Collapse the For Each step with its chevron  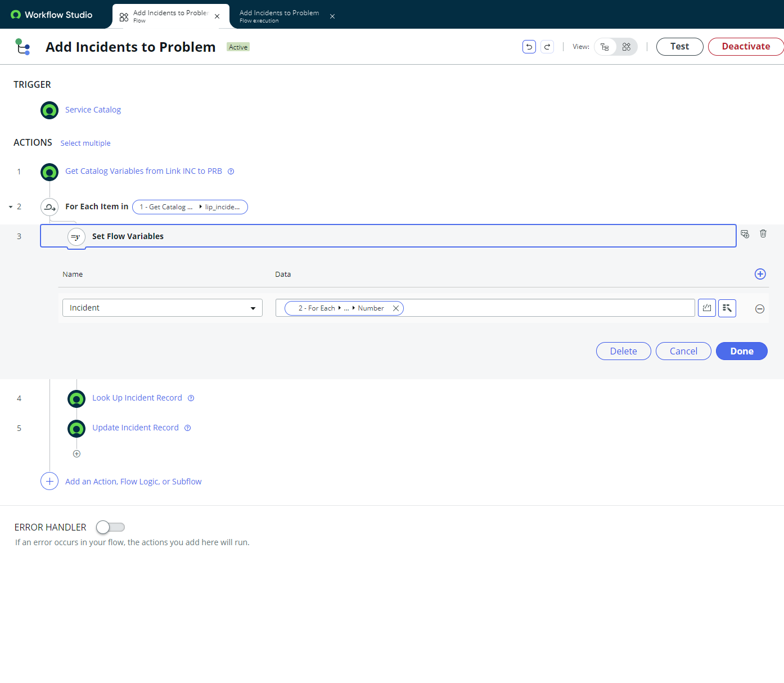coord(10,206)
